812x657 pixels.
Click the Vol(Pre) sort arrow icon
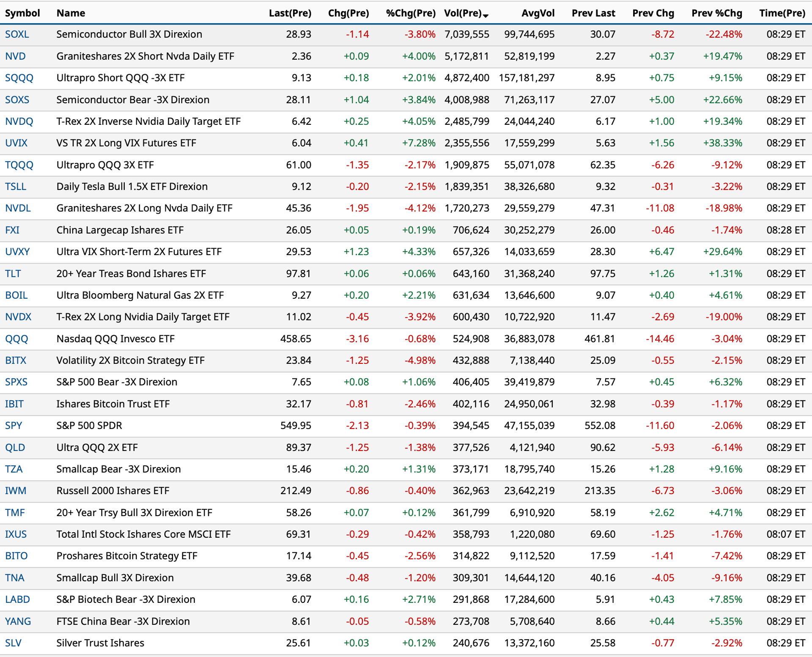(486, 15)
